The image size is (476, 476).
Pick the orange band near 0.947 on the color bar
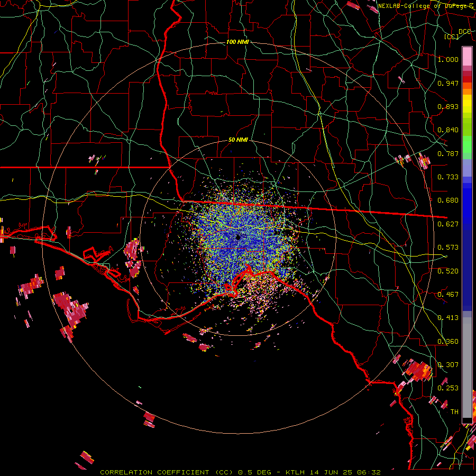(467, 89)
